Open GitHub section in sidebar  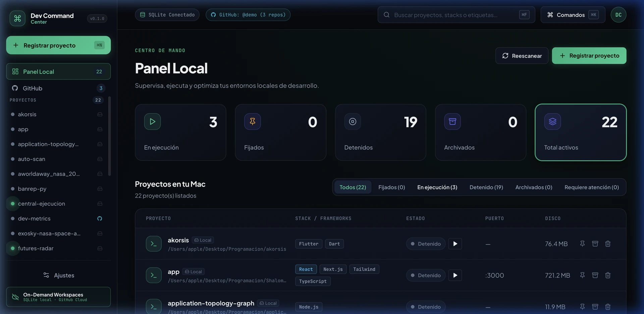pos(58,88)
